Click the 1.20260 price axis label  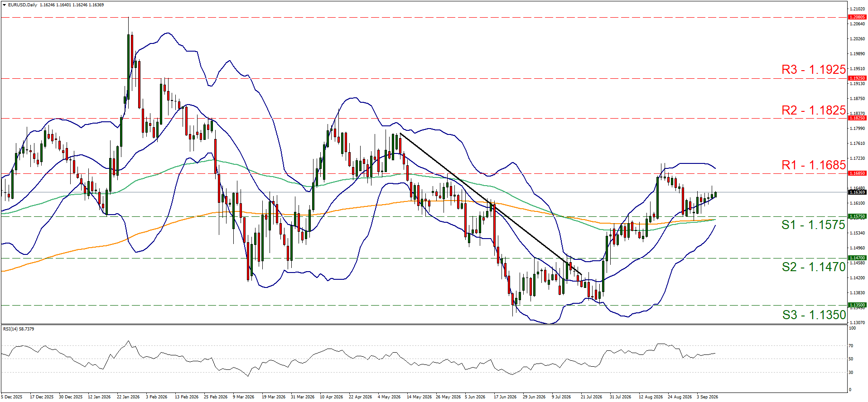point(857,39)
